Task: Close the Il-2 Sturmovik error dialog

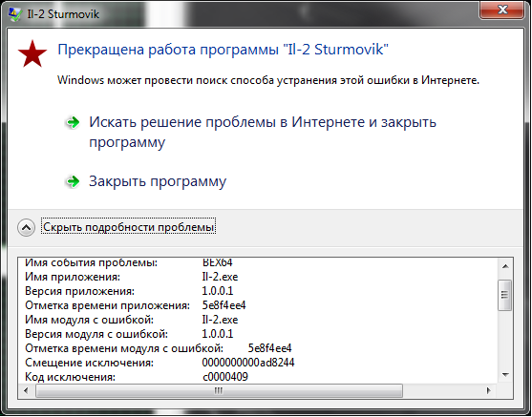Action: tap(501, 10)
